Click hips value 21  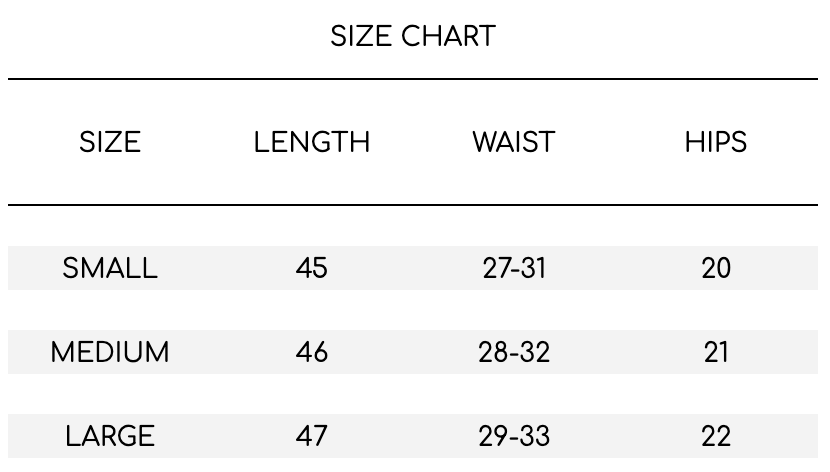pyautogui.click(x=716, y=352)
